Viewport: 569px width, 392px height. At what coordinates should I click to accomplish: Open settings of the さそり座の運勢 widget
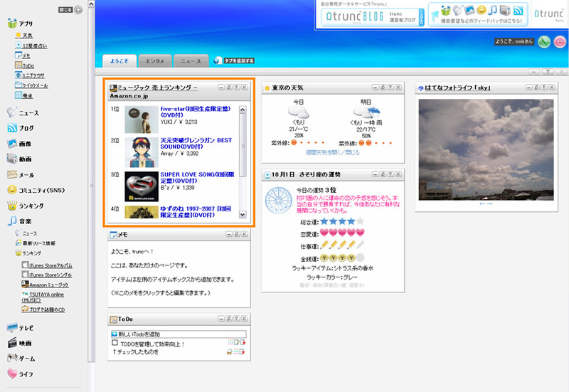pos(390,174)
